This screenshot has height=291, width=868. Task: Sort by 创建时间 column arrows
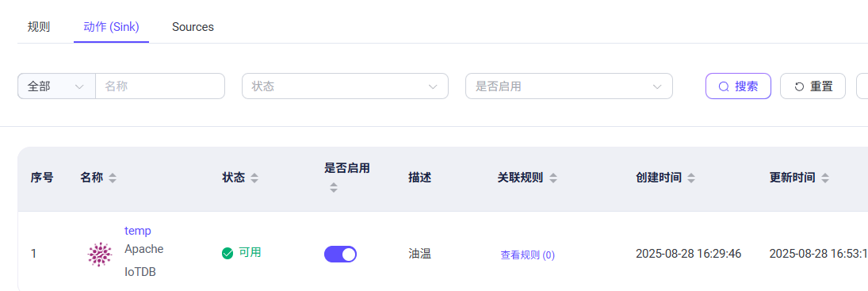[691, 178]
